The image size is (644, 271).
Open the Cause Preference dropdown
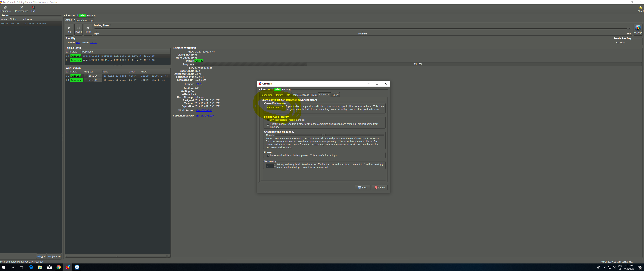click(275, 107)
